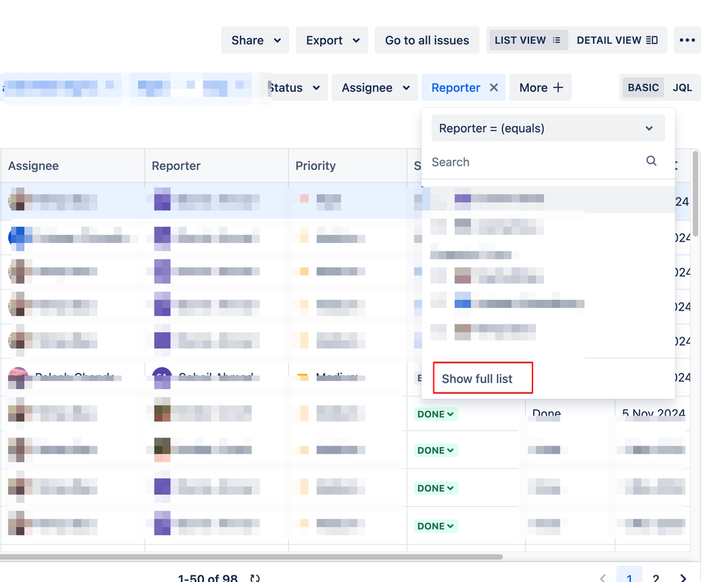Click into the Reporter search field

[533, 162]
